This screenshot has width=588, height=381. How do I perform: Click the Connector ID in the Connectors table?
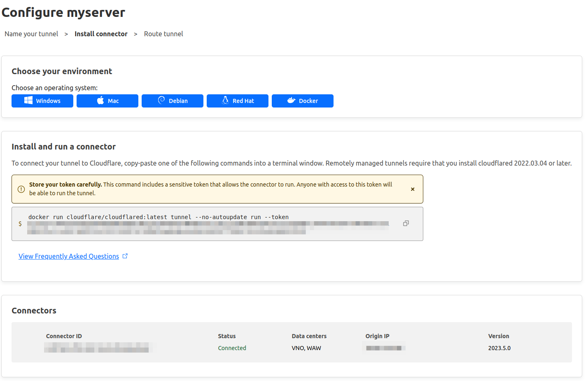[x=98, y=348]
